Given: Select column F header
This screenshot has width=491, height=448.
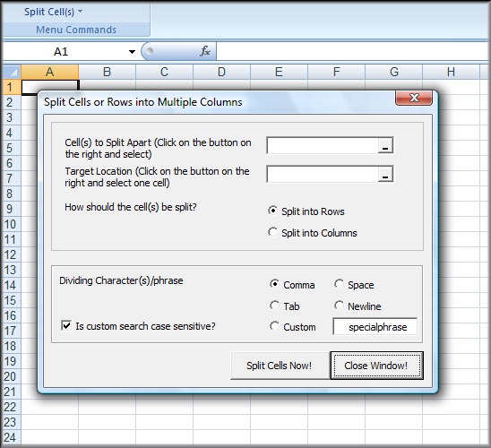Looking at the screenshot, I should tap(336, 72).
